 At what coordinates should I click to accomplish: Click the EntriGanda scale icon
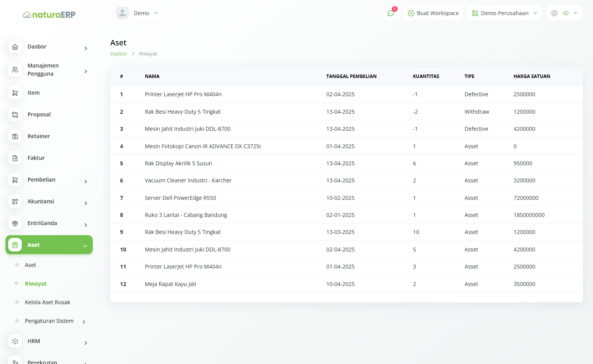(15, 224)
